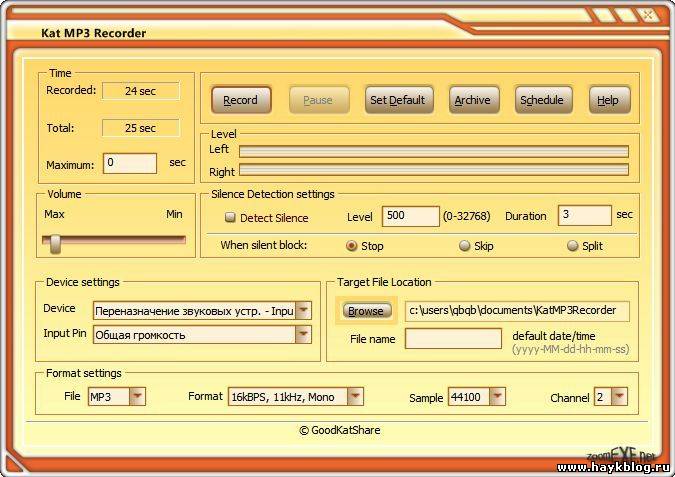Click the Total time value 25 sec
Screen dimensions: 675x477
pyautogui.click(x=141, y=128)
